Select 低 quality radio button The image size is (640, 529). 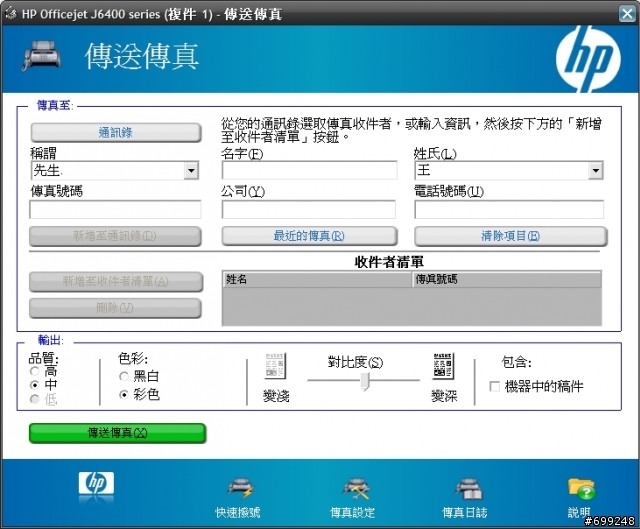coord(35,399)
